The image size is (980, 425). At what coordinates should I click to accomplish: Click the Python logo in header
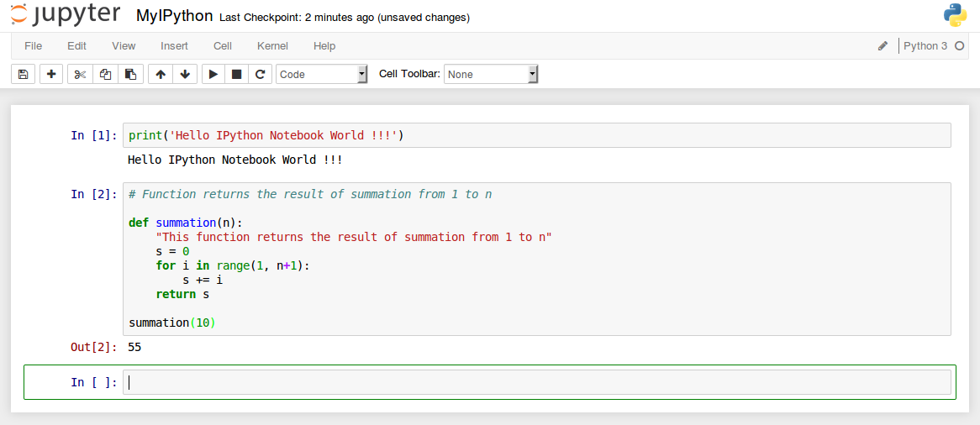coord(955,15)
